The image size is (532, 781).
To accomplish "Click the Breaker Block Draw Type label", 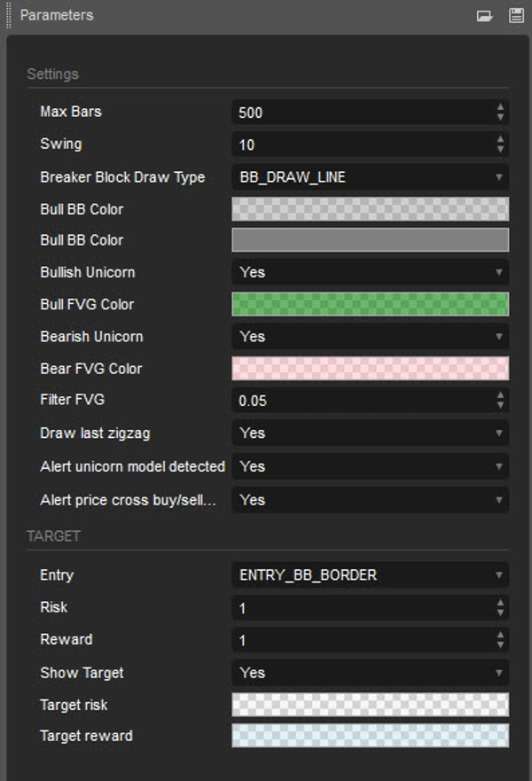I will coord(122,177).
